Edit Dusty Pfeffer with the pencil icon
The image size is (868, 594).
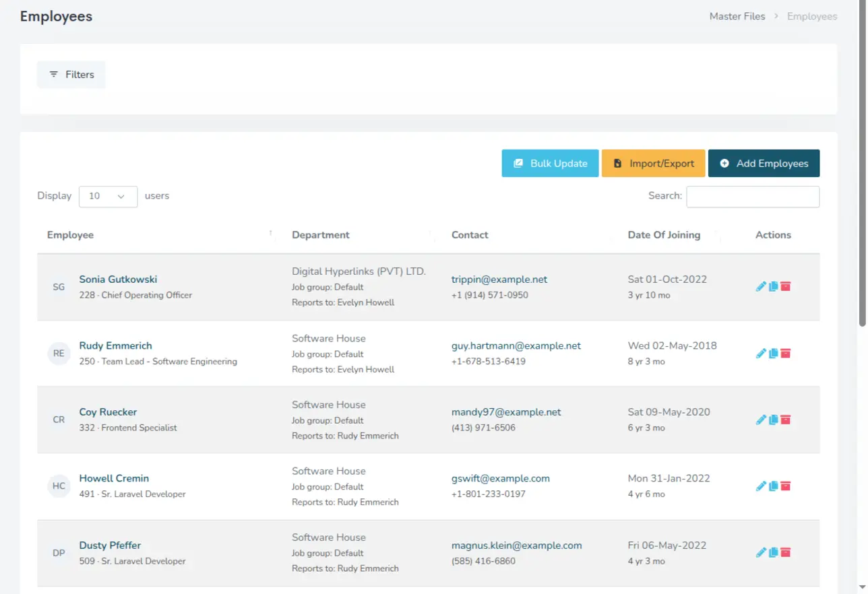coord(762,553)
